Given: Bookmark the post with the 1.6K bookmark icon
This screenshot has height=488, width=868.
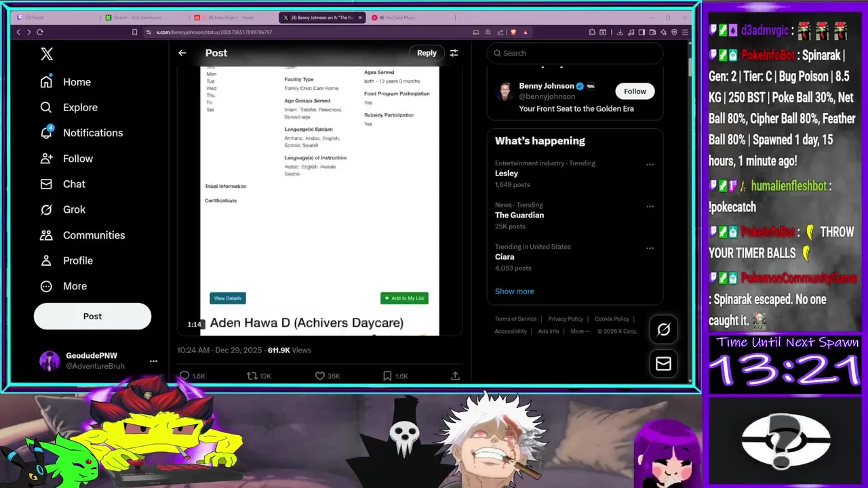Looking at the screenshot, I should coord(387,375).
